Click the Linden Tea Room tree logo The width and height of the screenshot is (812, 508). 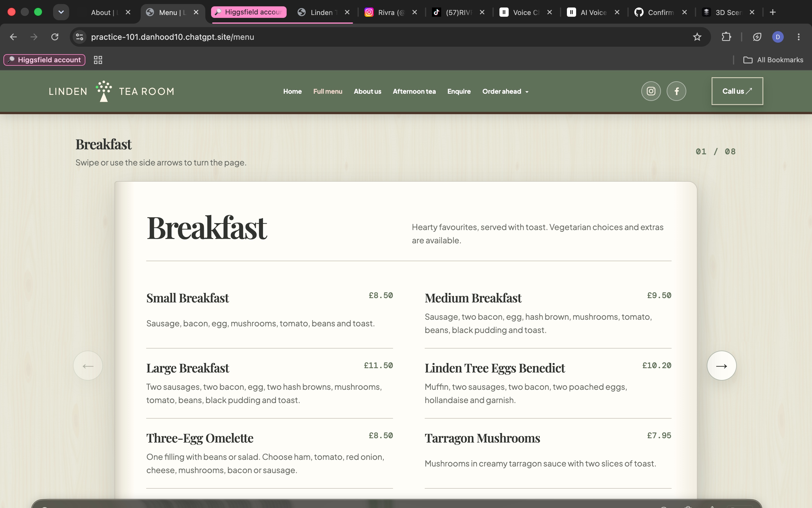104,91
